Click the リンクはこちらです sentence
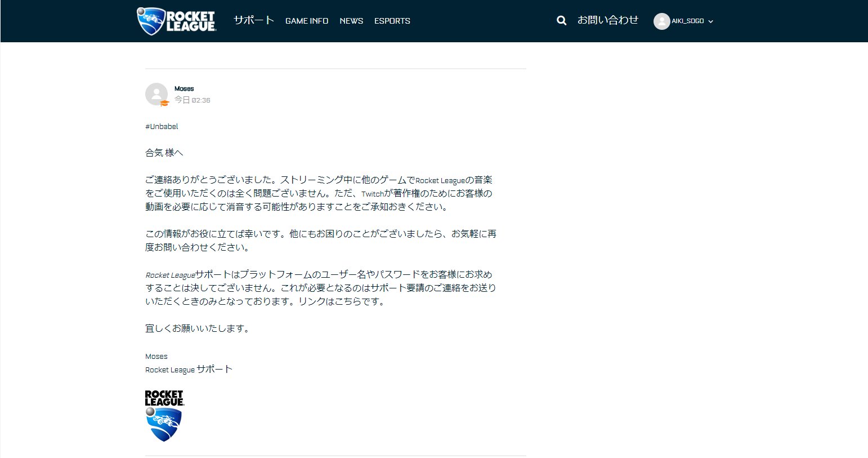This screenshot has height=458, width=868. pyautogui.click(x=343, y=301)
